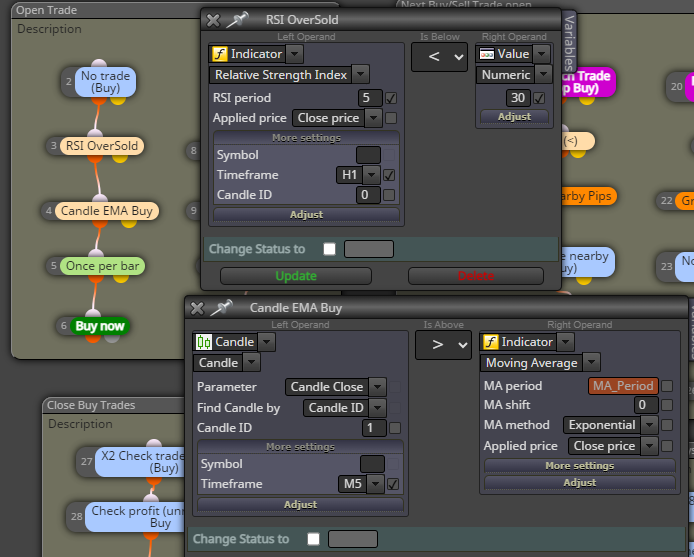Image resolution: width=694 pixels, height=557 pixels.
Task: Click the RSI Change Status to color box
Action: click(x=369, y=249)
